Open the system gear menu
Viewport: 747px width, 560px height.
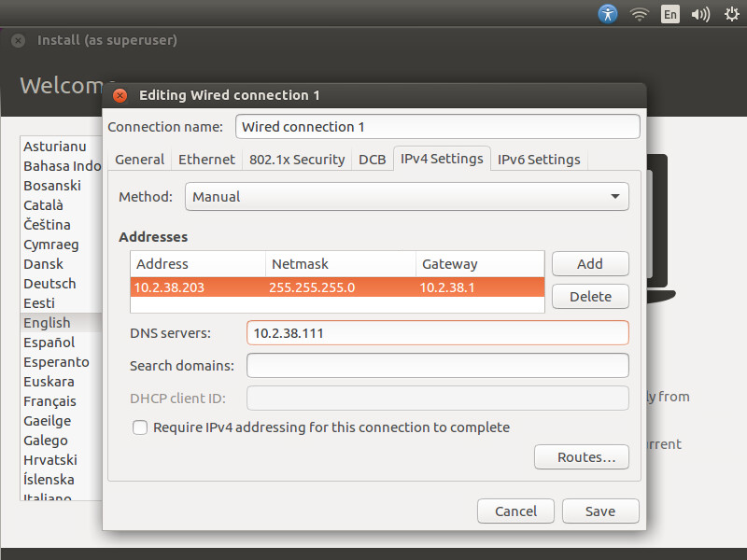coord(729,14)
